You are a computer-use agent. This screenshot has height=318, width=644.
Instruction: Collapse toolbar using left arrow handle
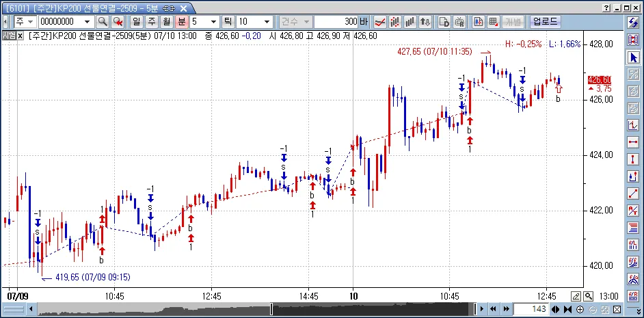pos(5,22)
